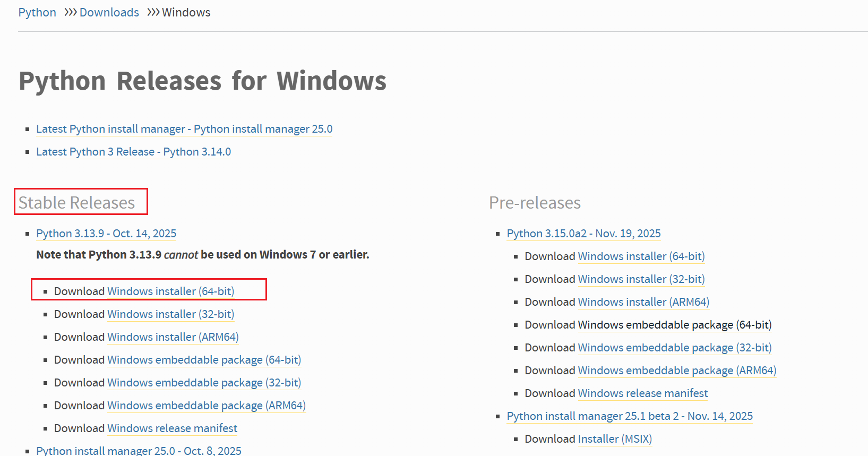
Task: Download pre-release Windows installer (ARM64) for 3.15.0a2
Action: point(643,302)
